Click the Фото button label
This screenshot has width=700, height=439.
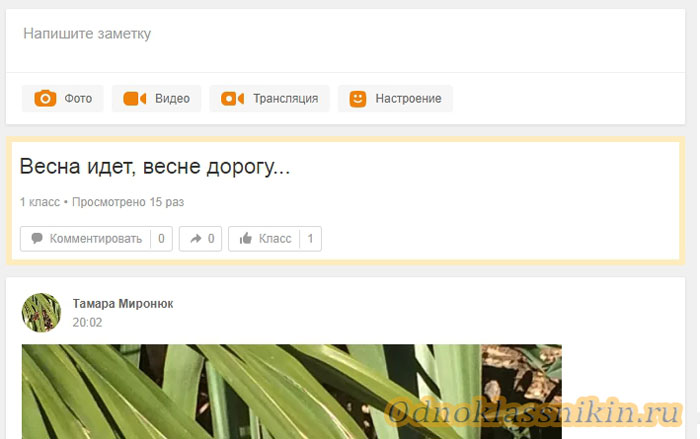pos(78,98)
